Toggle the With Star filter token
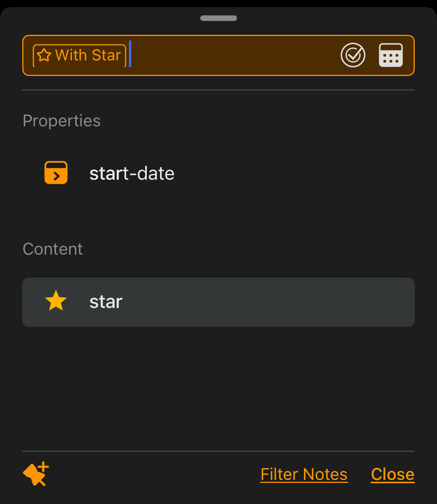Image resolution: width=437 pixels, height=504 pixels. click(x=79, y=55)
